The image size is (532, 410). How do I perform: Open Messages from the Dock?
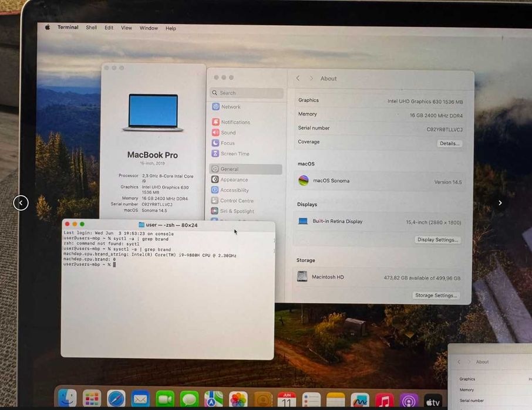189,399
